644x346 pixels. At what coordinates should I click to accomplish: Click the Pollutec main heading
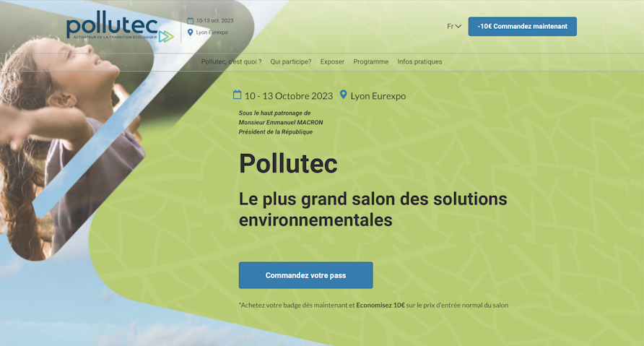(x=288, y=163)
